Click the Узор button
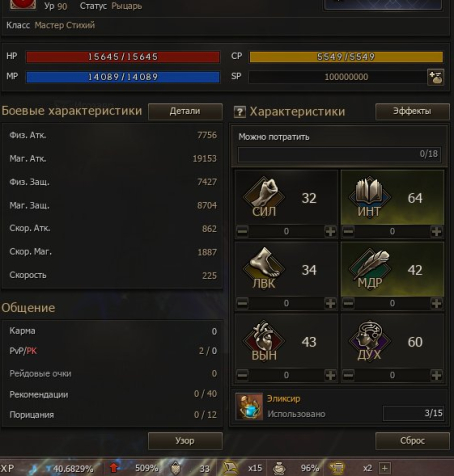The image size is (454, 476). click(x=185, y=441)
